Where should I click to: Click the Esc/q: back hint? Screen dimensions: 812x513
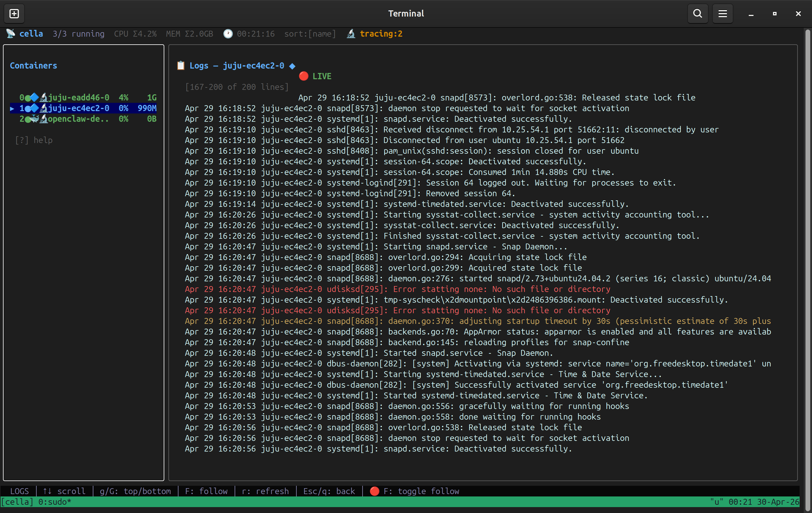[x=329, y=491]
